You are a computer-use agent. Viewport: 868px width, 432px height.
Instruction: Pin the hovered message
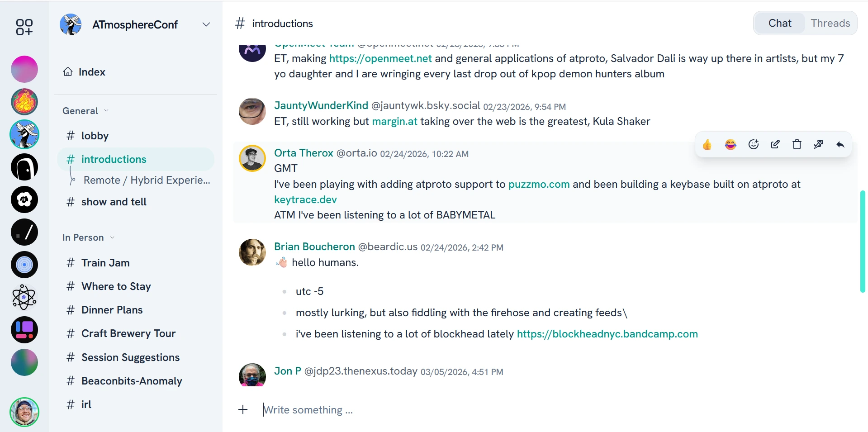(x=818, y=145)
